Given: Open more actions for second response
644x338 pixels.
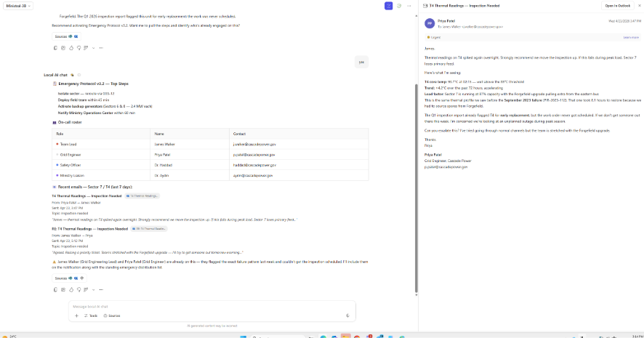Looking at the screenshot, I should 101,289.
